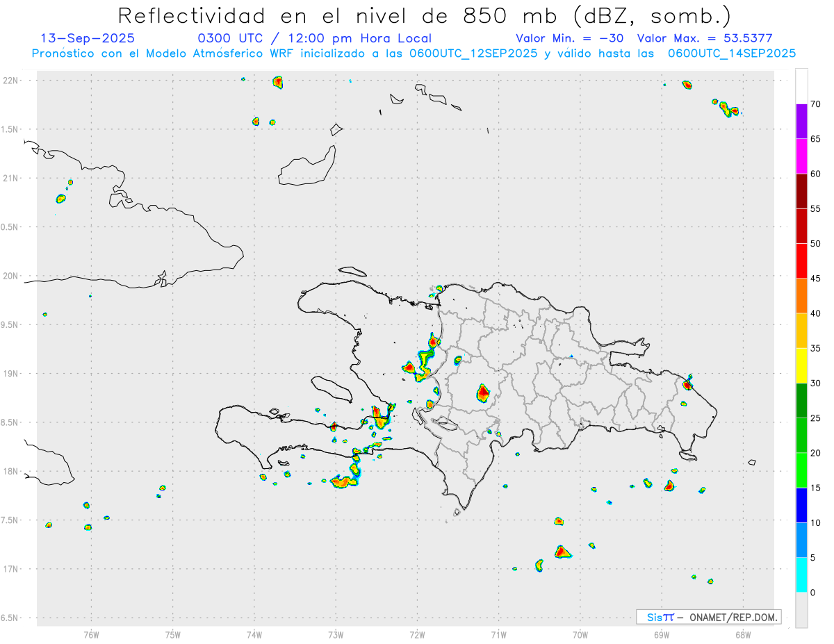Select the valid-until time "0600UTC_14SEP2025"
834x644 pixels.
pos(732,53)
